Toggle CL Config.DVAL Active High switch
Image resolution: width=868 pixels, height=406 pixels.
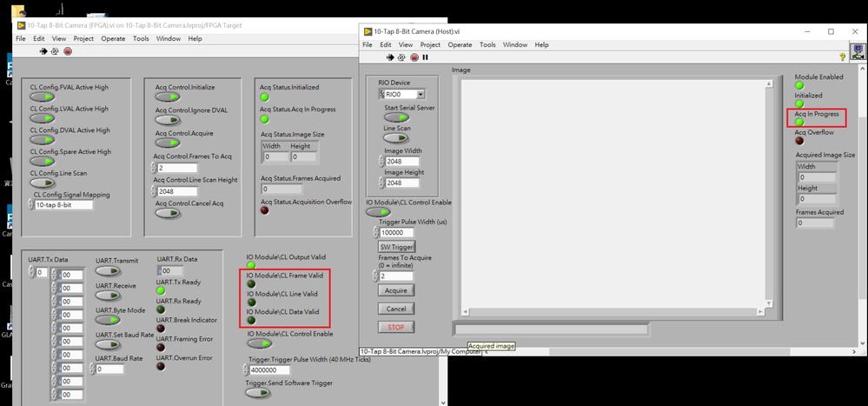(43, 140)
